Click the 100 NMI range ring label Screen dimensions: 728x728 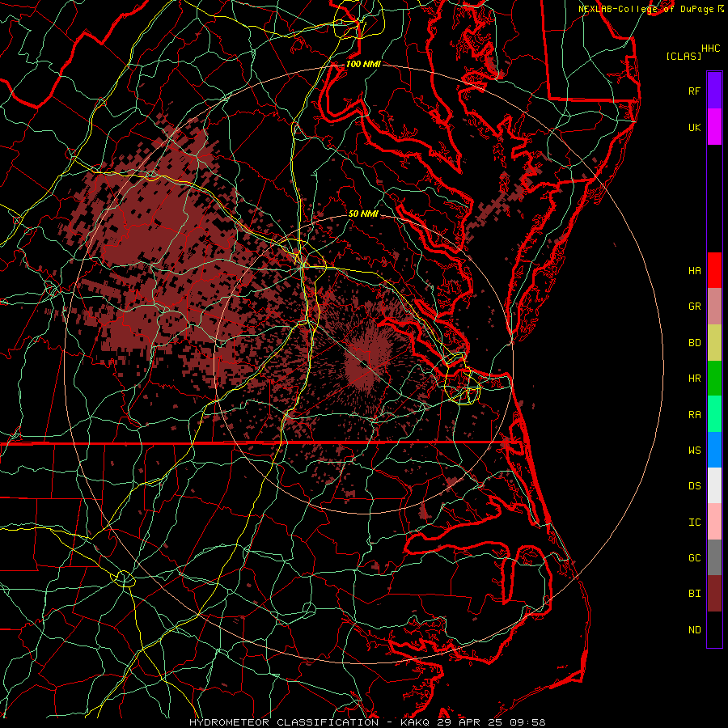point(363,64)
